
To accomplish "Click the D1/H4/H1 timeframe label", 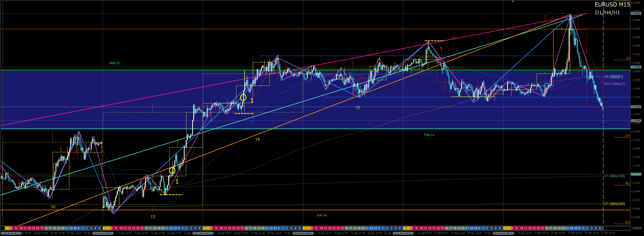I will tap(607, 13).
